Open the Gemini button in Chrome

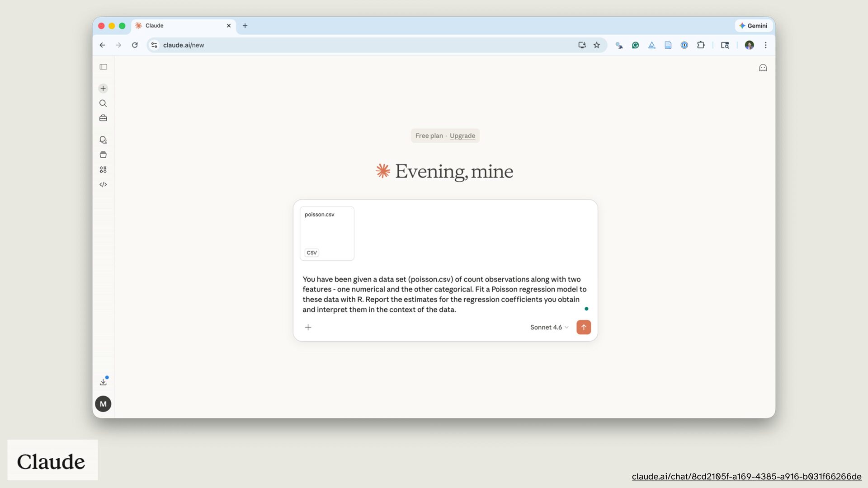tap(753, 26)
